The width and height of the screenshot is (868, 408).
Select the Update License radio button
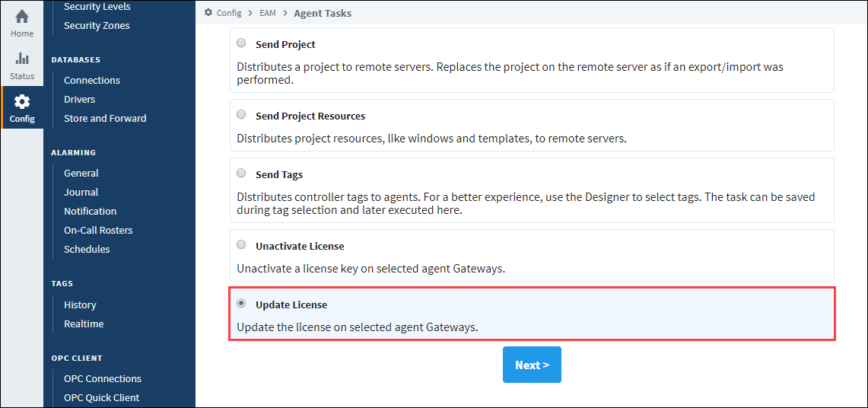(241, 303)
